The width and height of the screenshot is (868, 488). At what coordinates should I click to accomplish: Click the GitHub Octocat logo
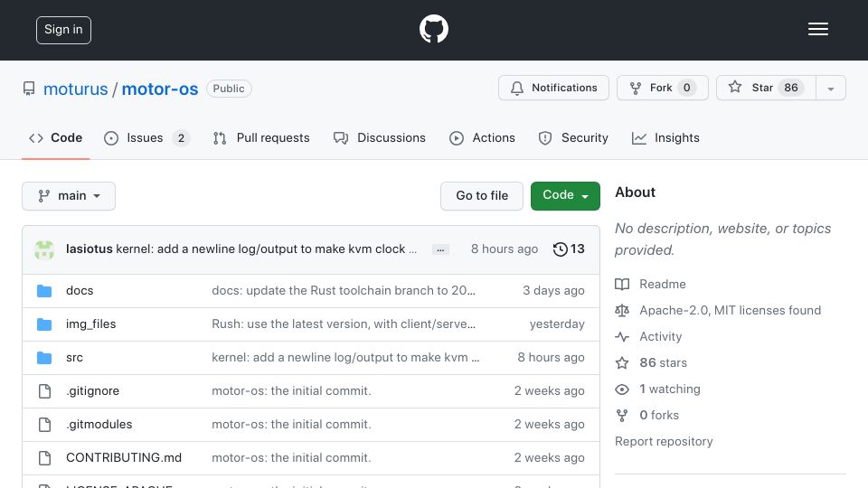433,29
